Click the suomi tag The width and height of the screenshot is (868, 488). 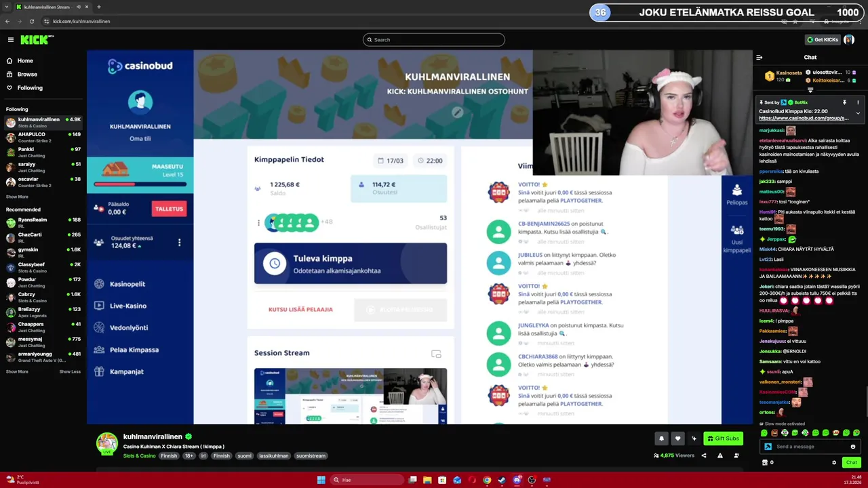(244, 456)
